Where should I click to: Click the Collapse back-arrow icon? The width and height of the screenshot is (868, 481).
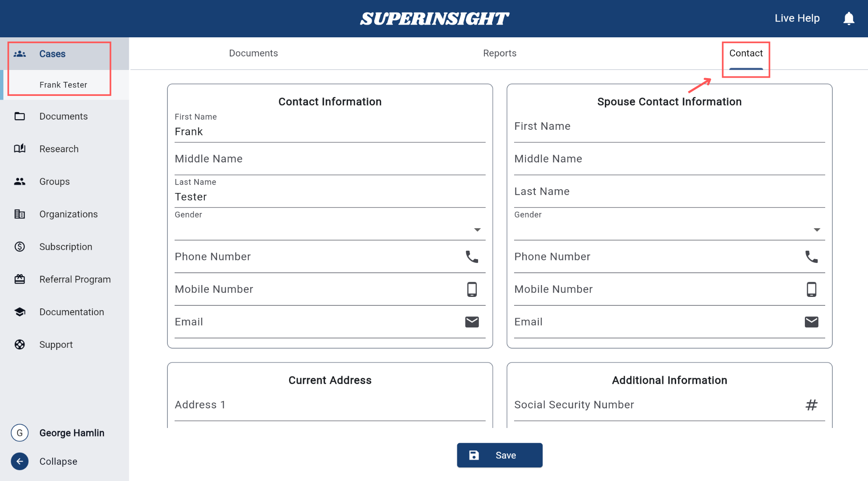pyautogui.click(x=19, y=461)
